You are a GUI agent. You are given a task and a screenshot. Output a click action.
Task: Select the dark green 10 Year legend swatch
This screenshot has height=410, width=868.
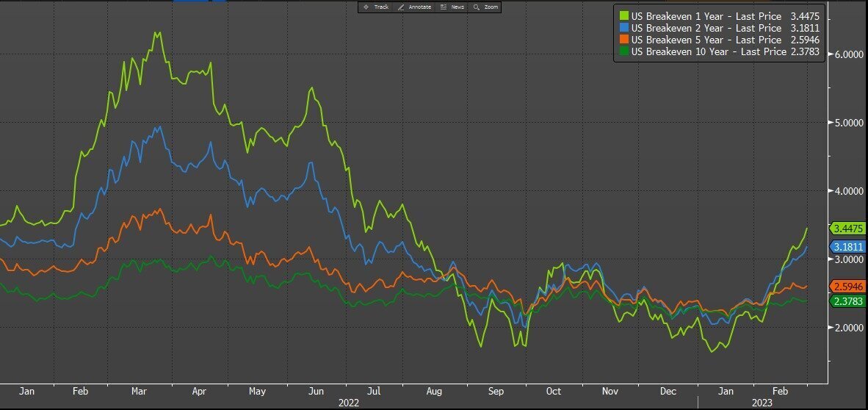point(623,51)
